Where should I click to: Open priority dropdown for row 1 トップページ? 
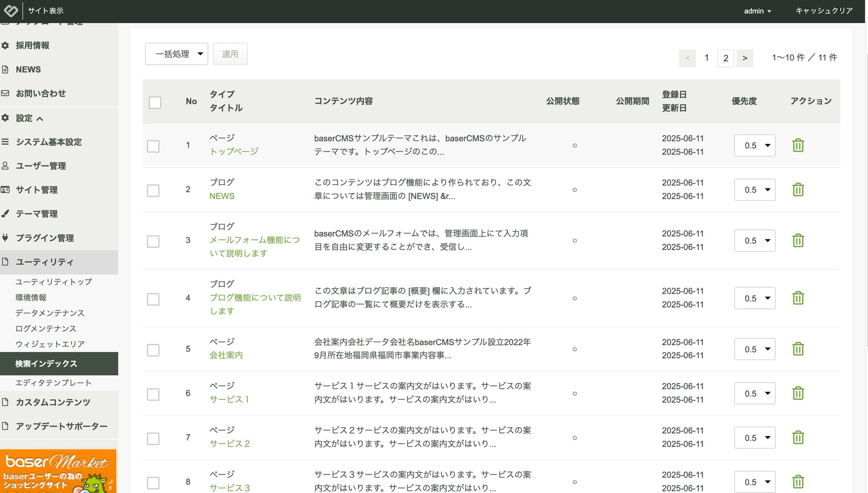(755, 145)
